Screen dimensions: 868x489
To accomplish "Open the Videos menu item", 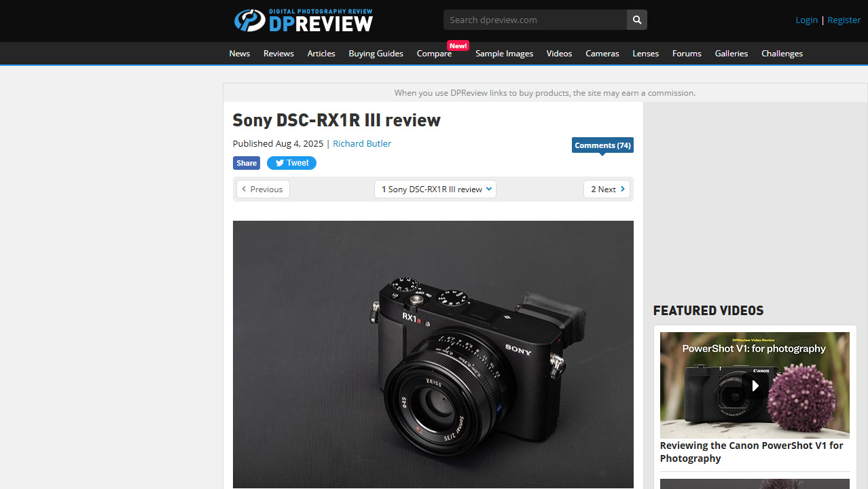I will click(x=559, y=54).
